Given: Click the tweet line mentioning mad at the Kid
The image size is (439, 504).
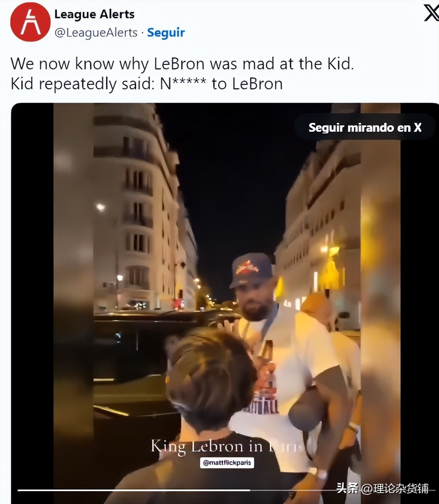Looking at the screenshot, I should tap(182, 64).
